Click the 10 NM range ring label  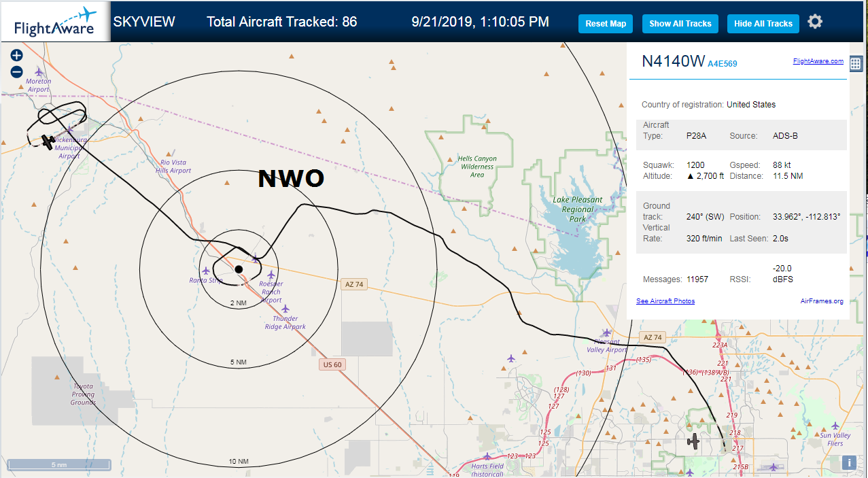pos(238,462)
